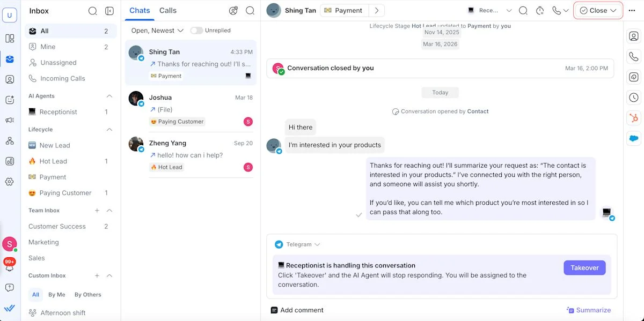
Task: Start a call using the phone icon
Action: [557, 11]
